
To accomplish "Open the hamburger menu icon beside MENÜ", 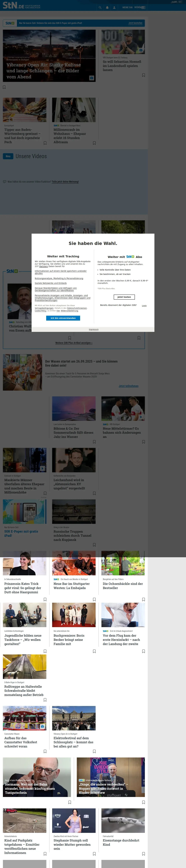I will (143, 7).
